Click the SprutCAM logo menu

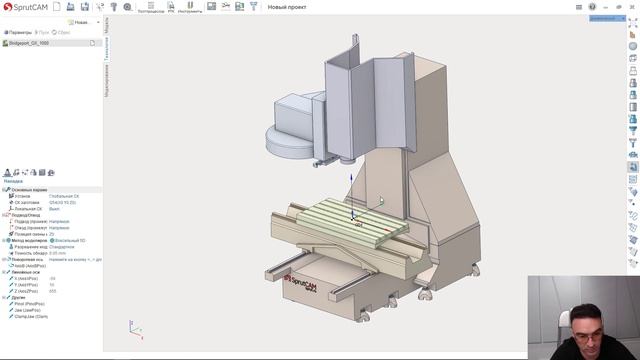point(25,7)
